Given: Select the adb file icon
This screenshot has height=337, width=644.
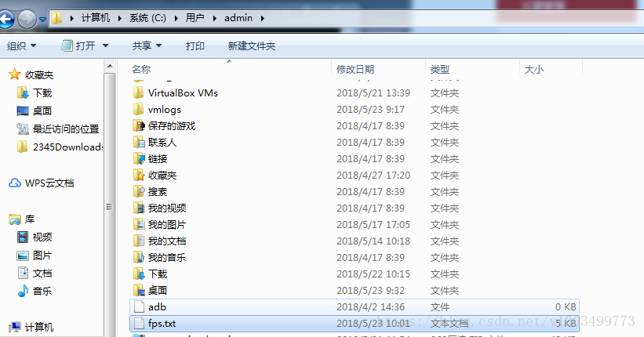Looking at the screenshot, I should point(139,306).
